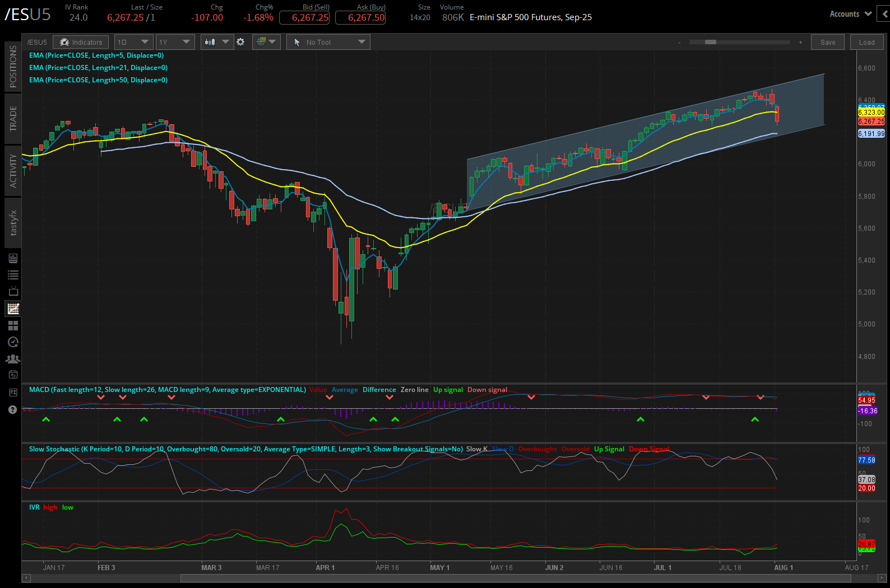This screenshot has height=588, width=890.
Task: Select EMA Length=50 indicator label
Action: [x=98, y=80]
